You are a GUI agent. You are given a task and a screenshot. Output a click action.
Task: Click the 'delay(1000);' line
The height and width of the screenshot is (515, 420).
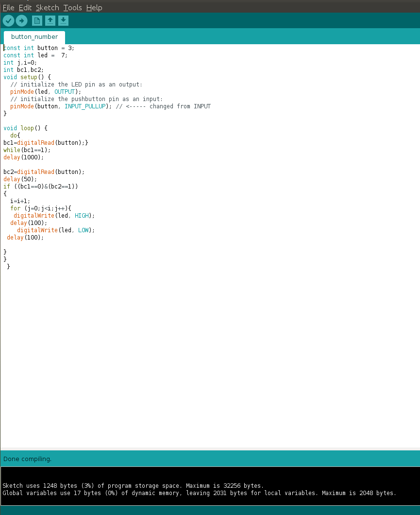click(x=24, y=157)
